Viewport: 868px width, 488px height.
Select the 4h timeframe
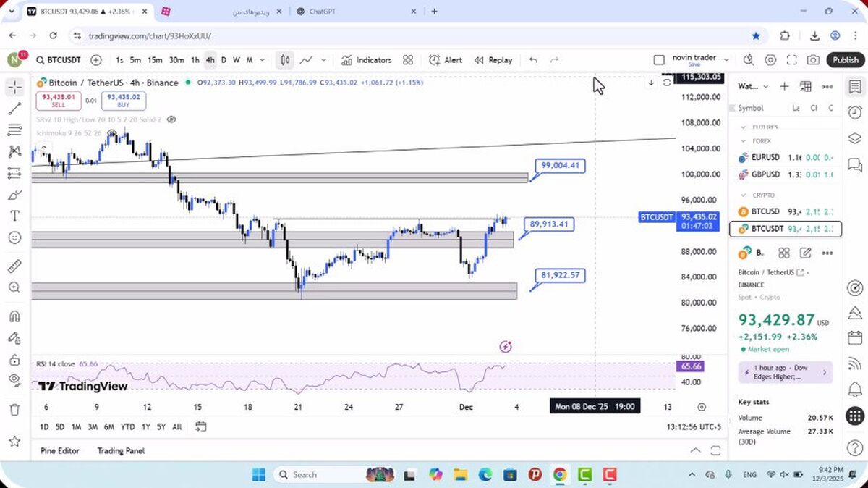tap(210, 60)
